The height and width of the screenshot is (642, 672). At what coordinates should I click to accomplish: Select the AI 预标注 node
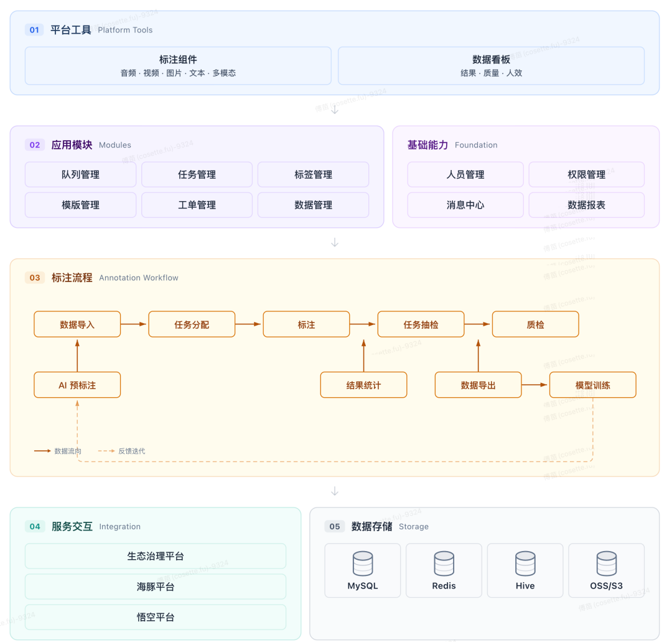tap(77, 385)
